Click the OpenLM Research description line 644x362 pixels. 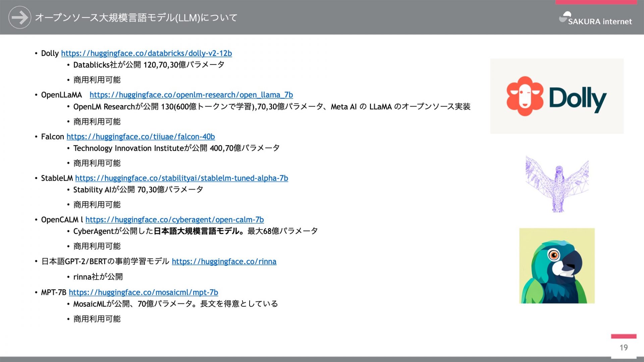click(x=272, y=107)
